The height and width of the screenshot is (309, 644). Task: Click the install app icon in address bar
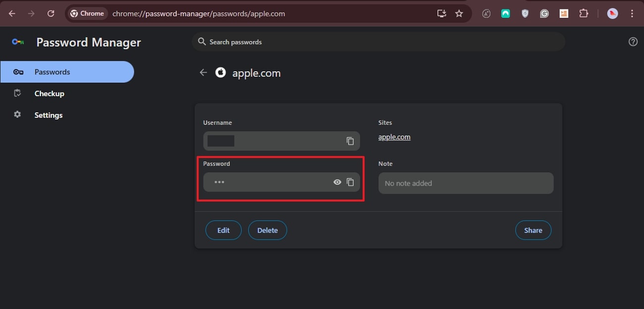[442, 13]
